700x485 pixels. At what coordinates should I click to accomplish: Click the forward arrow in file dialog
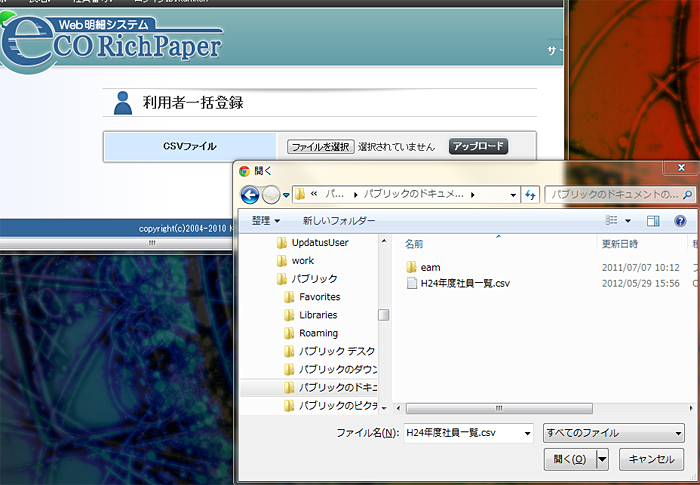[271, 195]
